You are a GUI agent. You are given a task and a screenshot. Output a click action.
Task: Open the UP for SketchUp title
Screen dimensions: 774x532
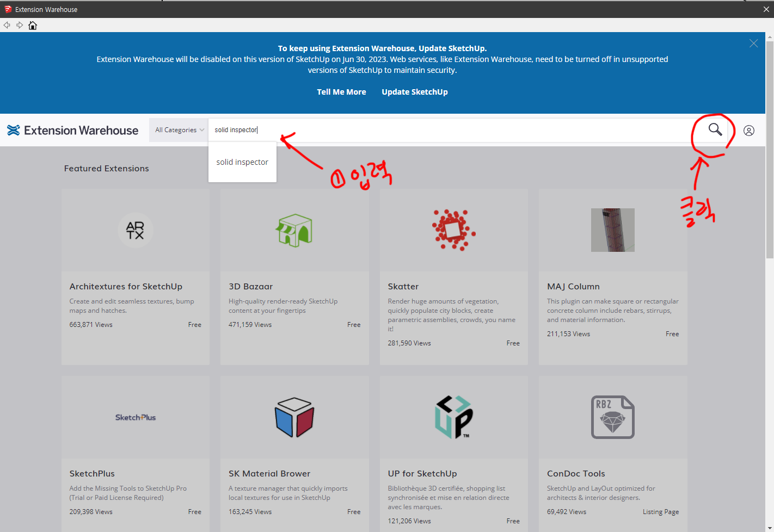pos(422,474)
